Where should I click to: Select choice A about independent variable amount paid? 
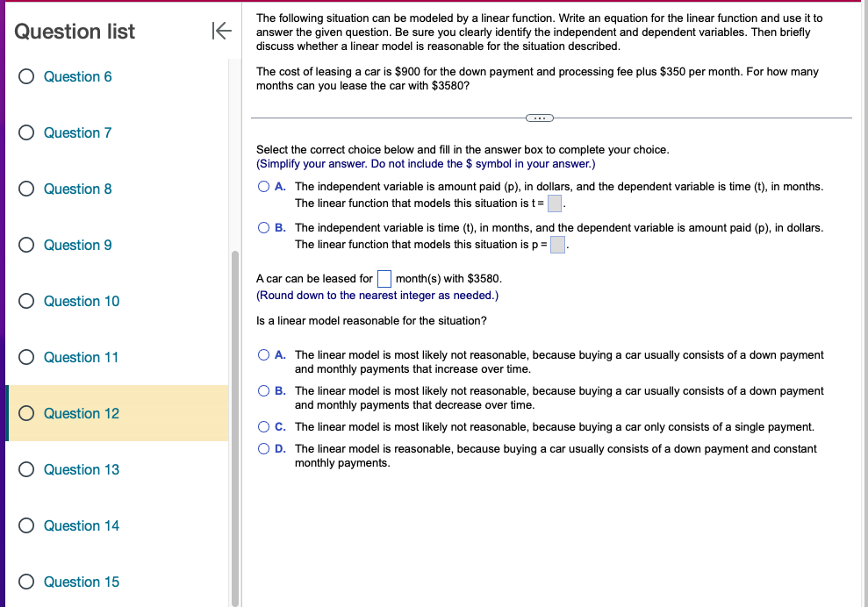click(x=264, y=184)
